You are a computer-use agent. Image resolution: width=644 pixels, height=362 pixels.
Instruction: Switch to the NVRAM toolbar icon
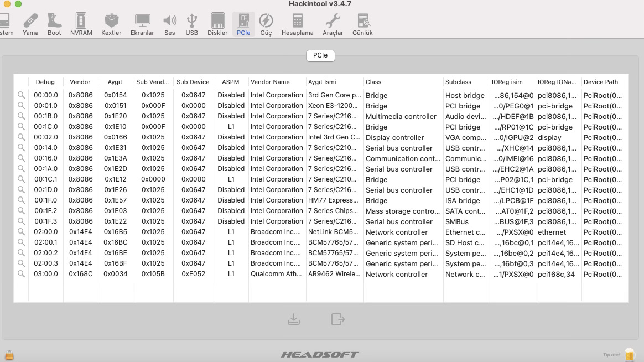pyautogui.click(x=81, y=24)
